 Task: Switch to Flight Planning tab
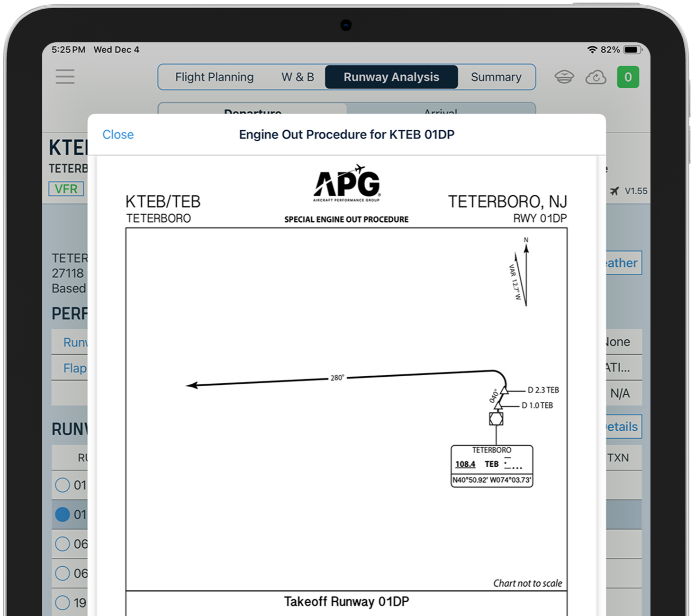point(214,77)
